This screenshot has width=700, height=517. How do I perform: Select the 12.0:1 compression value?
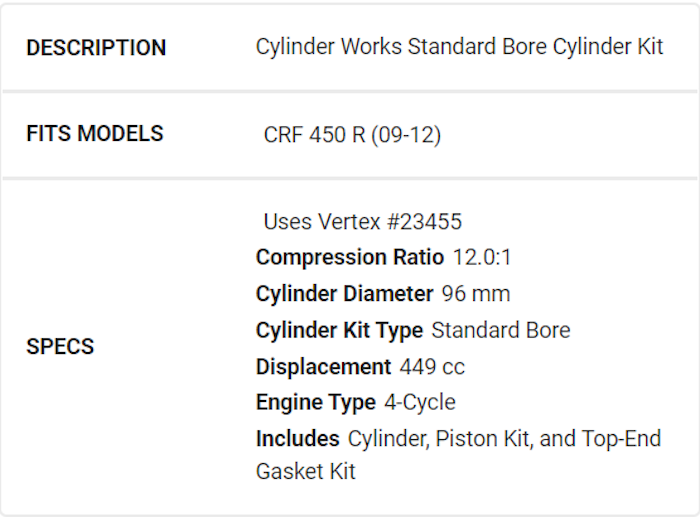[x=482, y=258]
